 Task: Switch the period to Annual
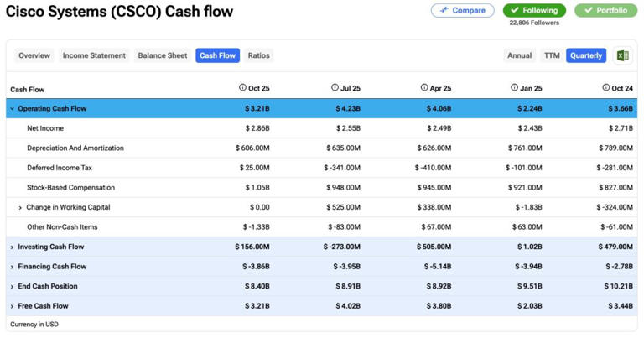(519, 55)
